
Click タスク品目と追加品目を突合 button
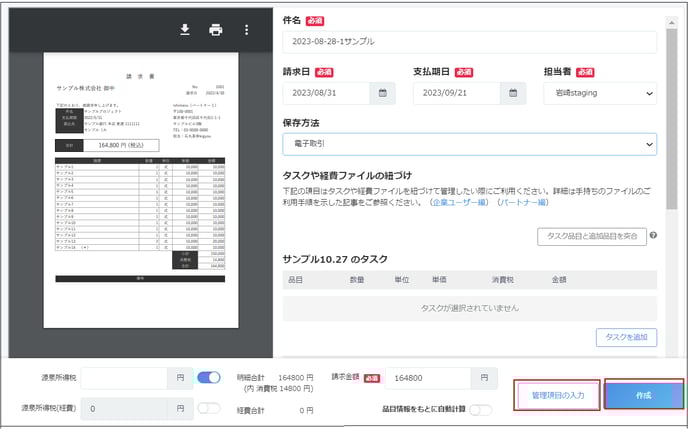[592, 236]
